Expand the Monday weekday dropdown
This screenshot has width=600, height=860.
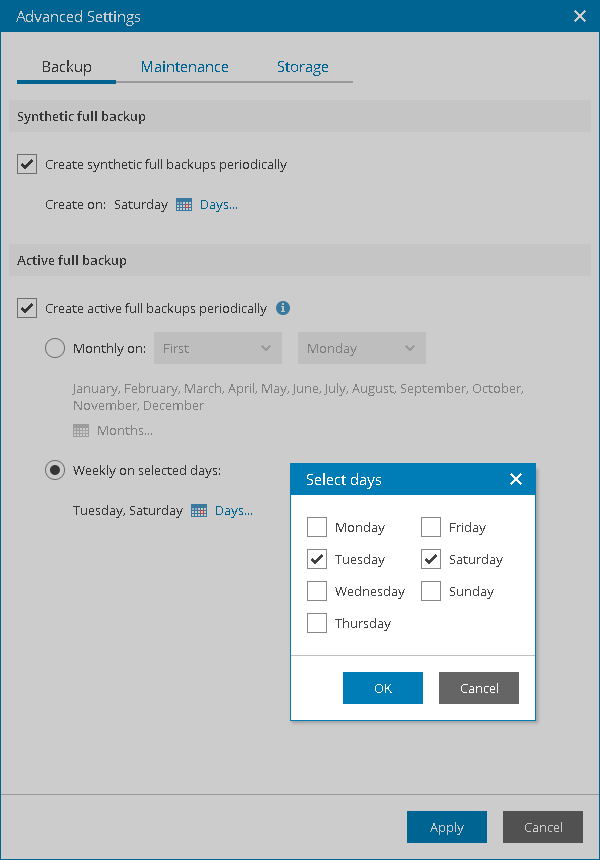(x=361, y=348)
